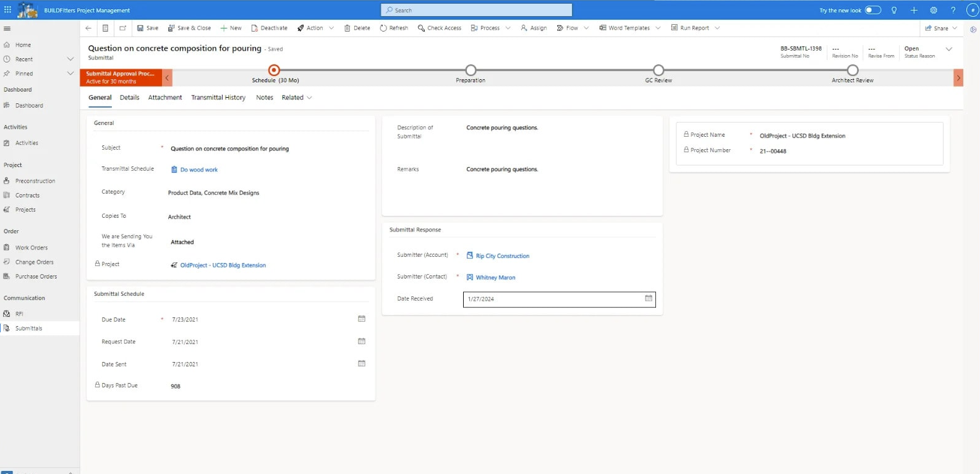Open the Notes tab

click(x=265, y=97)
